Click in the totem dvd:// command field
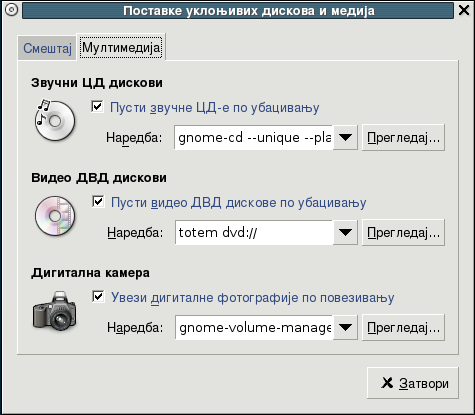475x415 pixels. pyautogui.click(x=254, y=232)
